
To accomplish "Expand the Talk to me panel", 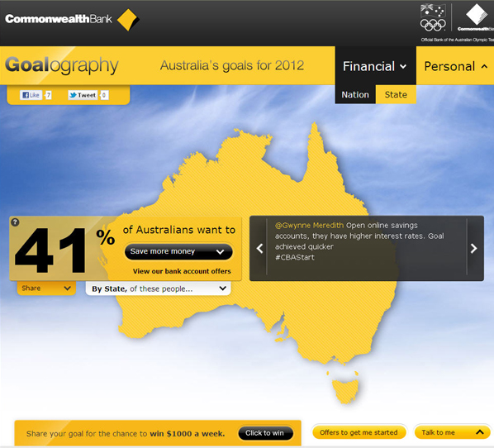I will coord(453,432).
